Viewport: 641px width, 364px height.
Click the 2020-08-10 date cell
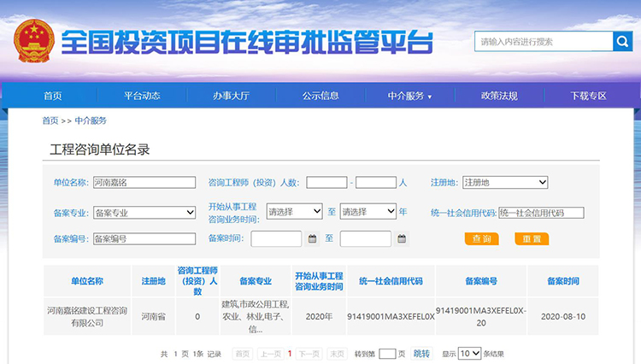click(563, 317)
